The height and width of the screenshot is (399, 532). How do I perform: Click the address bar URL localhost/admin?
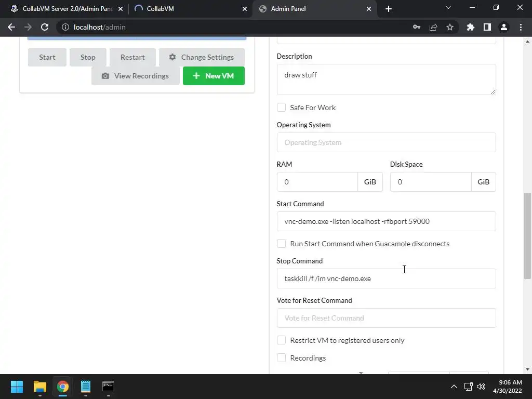99,27
